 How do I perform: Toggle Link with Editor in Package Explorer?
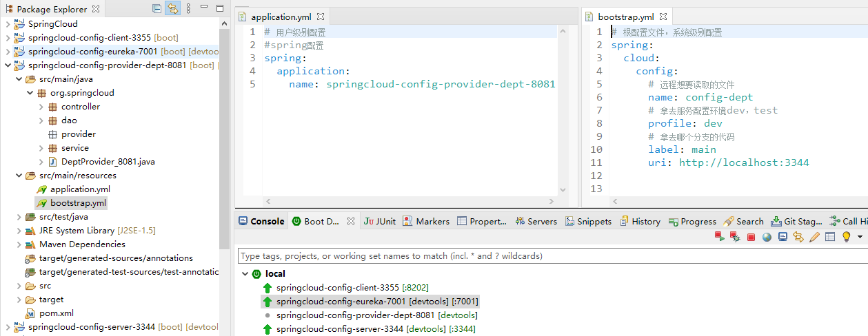coord(172,9)
